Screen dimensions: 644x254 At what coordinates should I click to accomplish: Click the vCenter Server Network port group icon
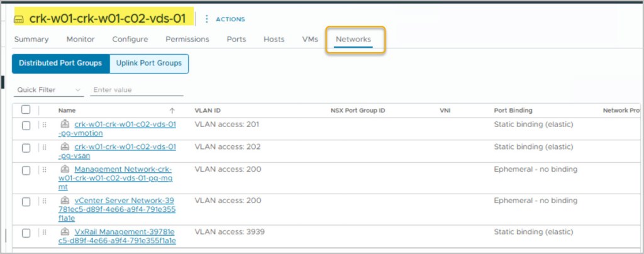65,201
